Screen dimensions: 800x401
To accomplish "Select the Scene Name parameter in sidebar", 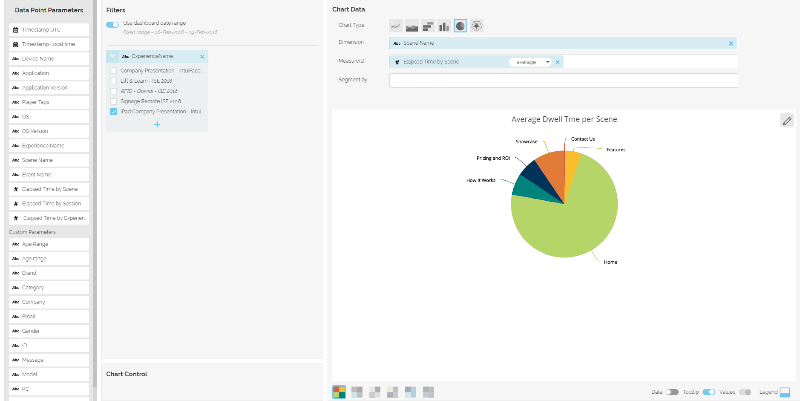I will click(x=49, y=160).
